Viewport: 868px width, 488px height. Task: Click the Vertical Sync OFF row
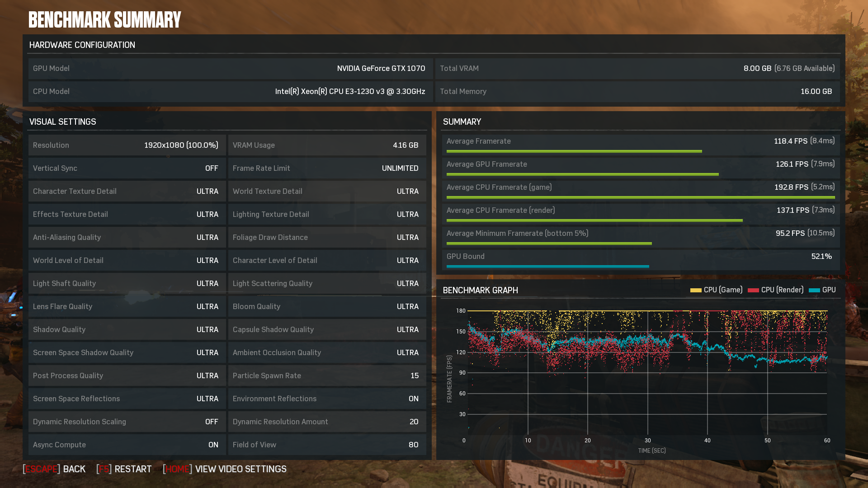point(127,169)
